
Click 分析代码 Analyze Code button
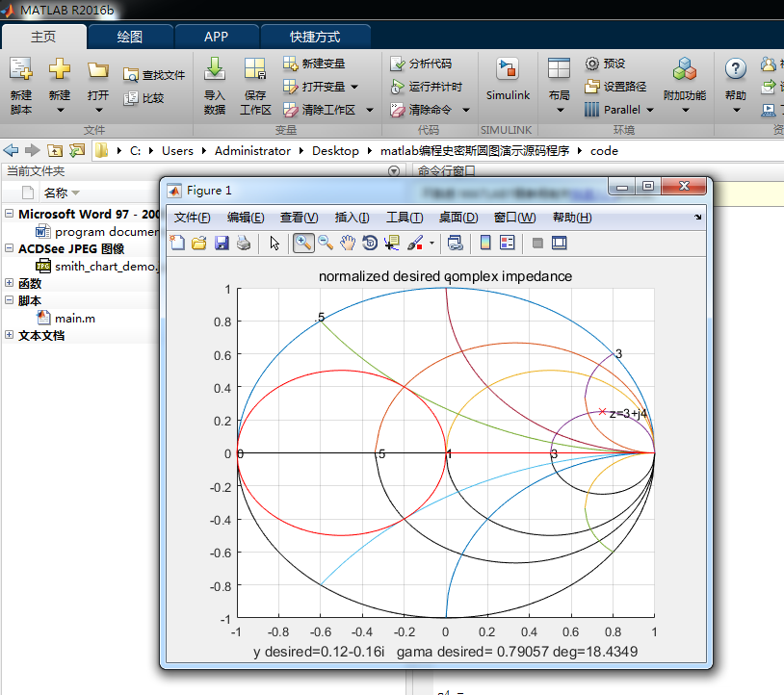[x=421, y=64]
